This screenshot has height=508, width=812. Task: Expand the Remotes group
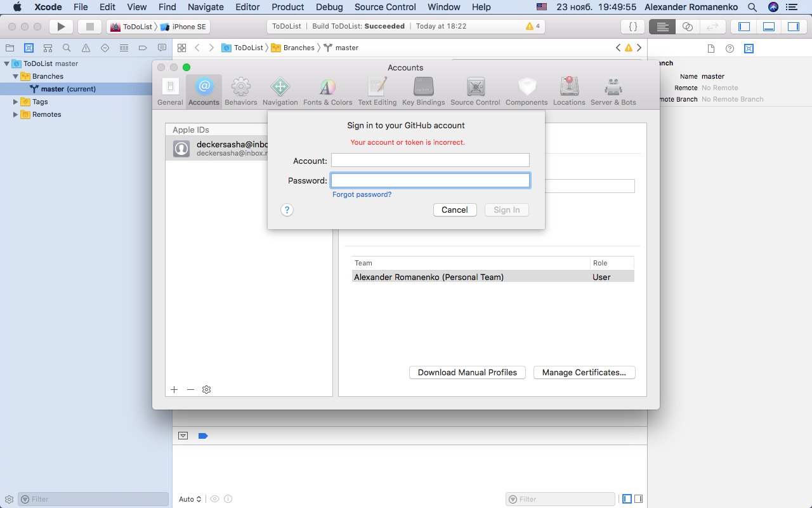[16, 114]
